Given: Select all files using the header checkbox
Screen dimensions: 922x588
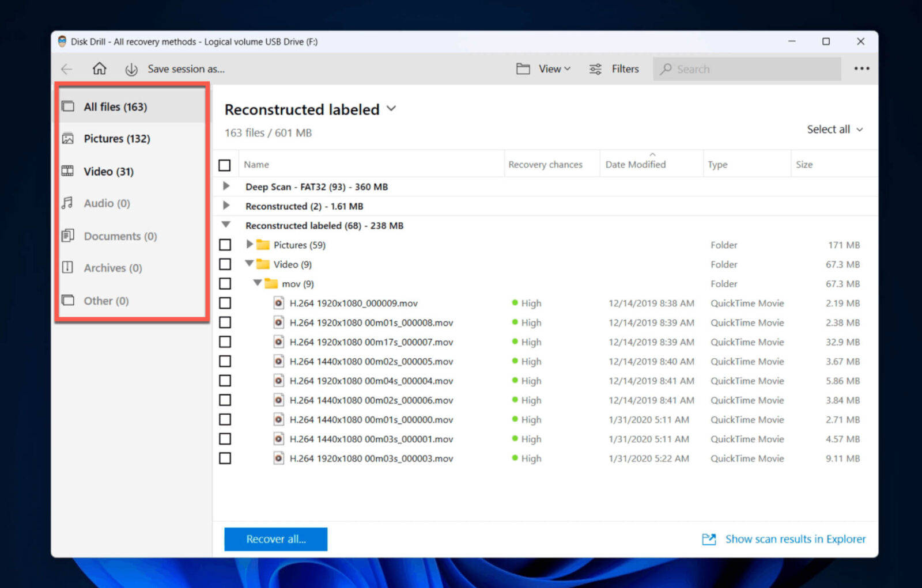Looking at the screenshot, I should (225, 165).
